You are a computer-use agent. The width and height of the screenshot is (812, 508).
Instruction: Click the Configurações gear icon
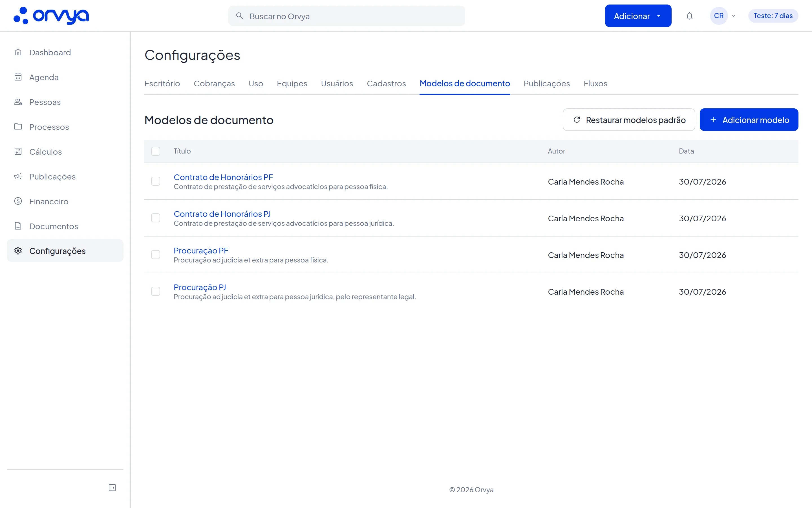18,251
